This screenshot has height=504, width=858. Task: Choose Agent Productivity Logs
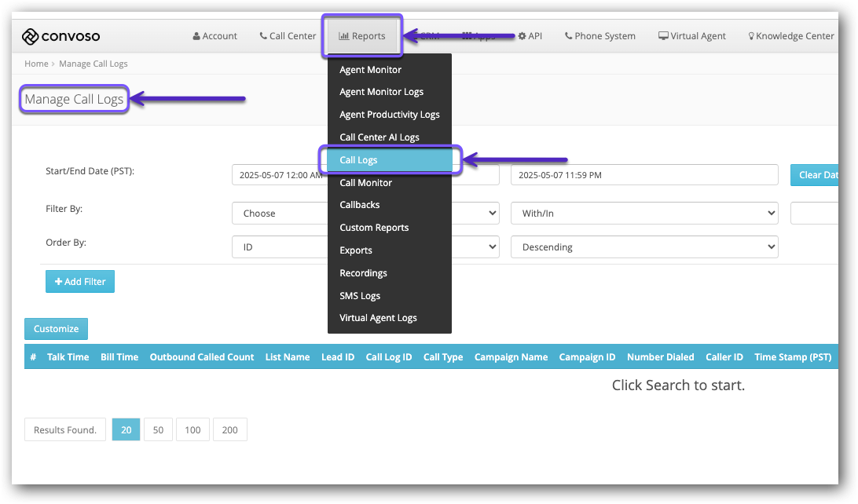[390, 115]
